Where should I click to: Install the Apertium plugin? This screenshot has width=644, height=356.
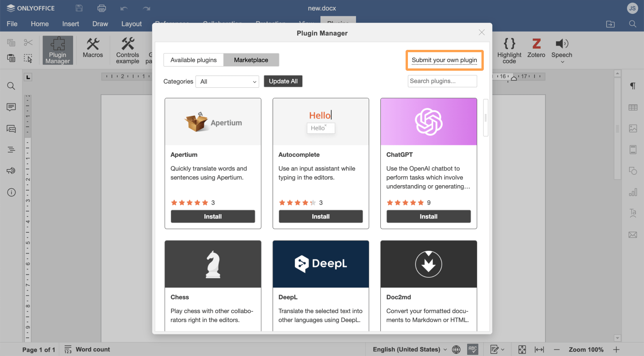click(213, 216)
